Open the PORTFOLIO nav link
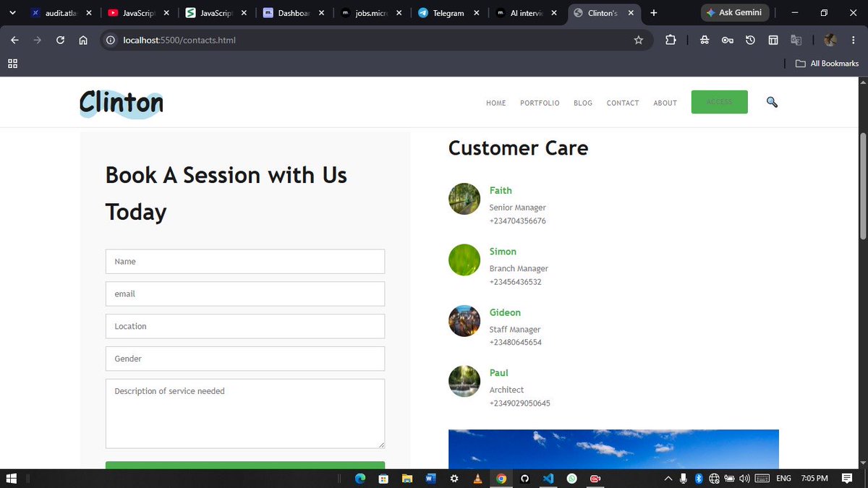 tap(540, 103)
